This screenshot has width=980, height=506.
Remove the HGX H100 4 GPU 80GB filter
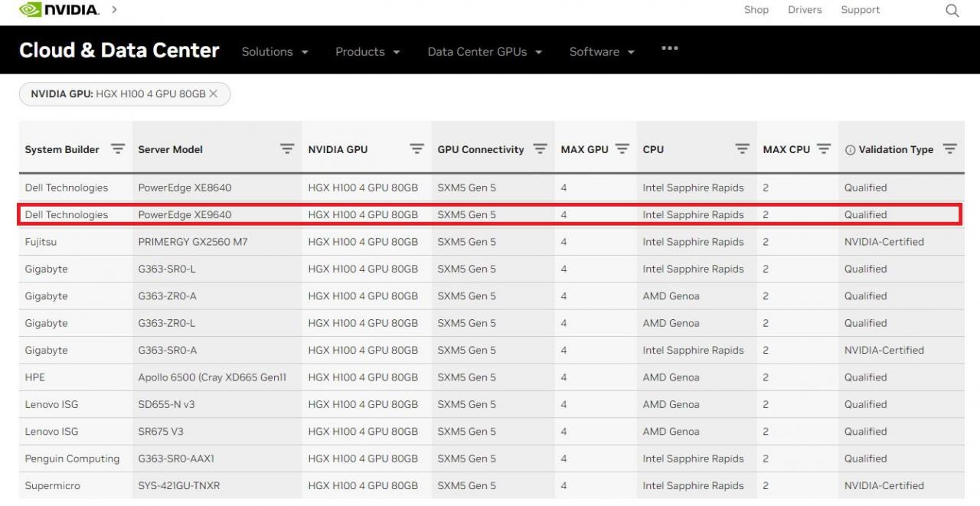[214, 93]
